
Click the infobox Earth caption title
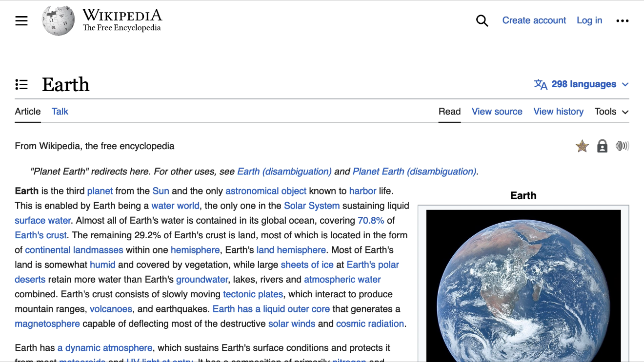(x=523, y=195)
